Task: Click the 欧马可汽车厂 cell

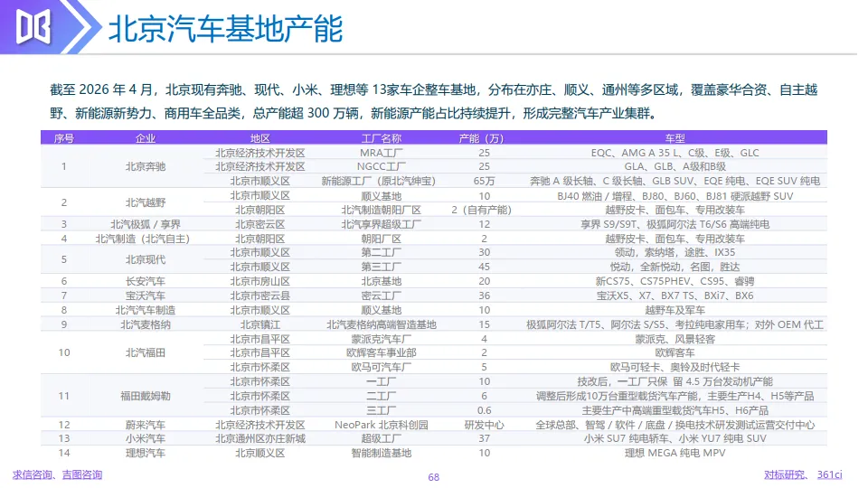Action: point(381,367)
